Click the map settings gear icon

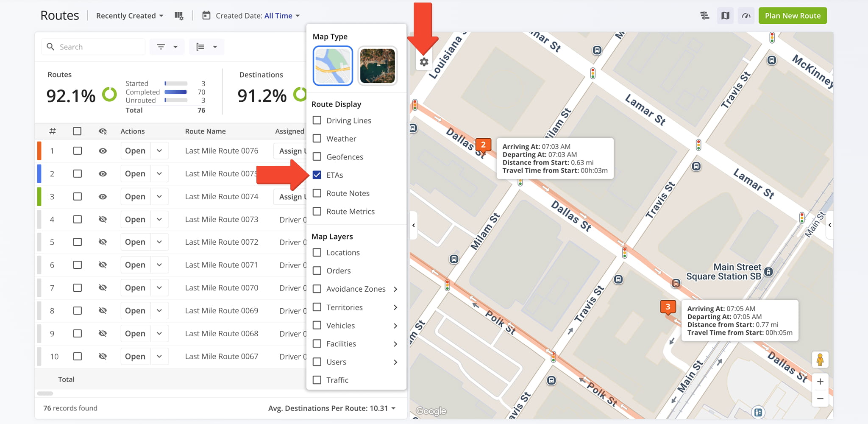point(424,62)
